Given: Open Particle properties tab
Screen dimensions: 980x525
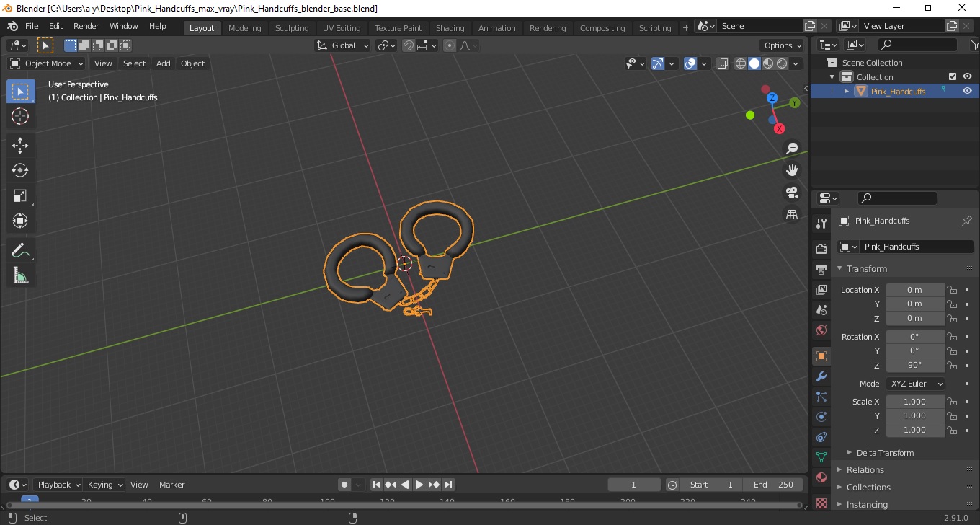Looking at the screenshot, I should (821, 397).
